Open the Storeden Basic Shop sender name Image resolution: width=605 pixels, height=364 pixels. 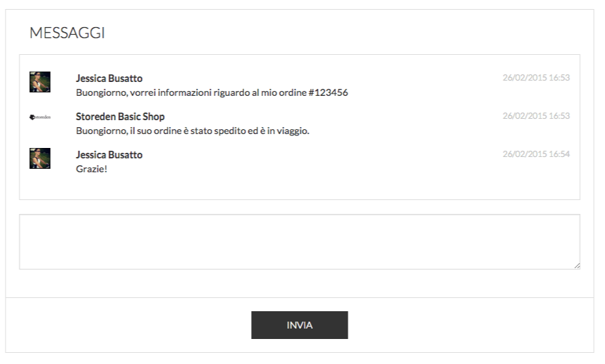click(x=120, y=117)
